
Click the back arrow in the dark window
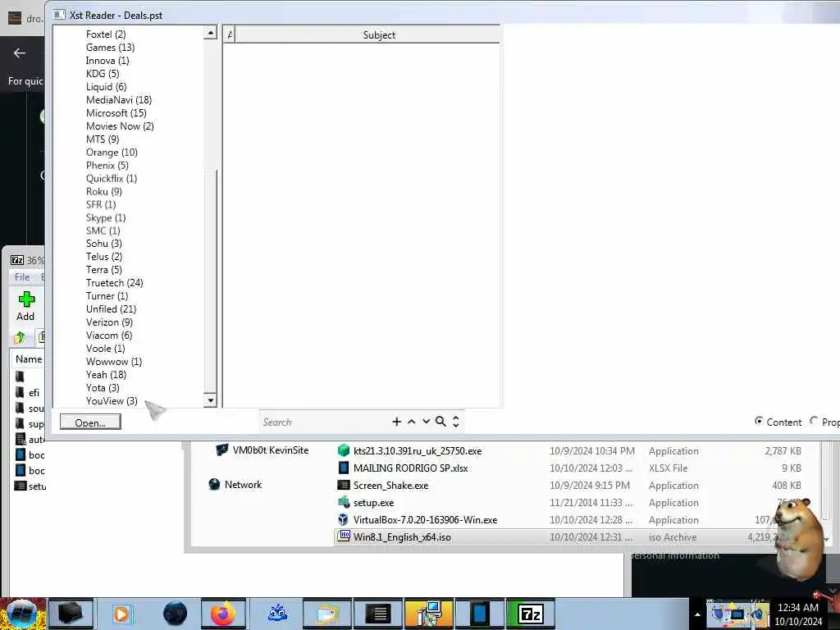(20, 52)
